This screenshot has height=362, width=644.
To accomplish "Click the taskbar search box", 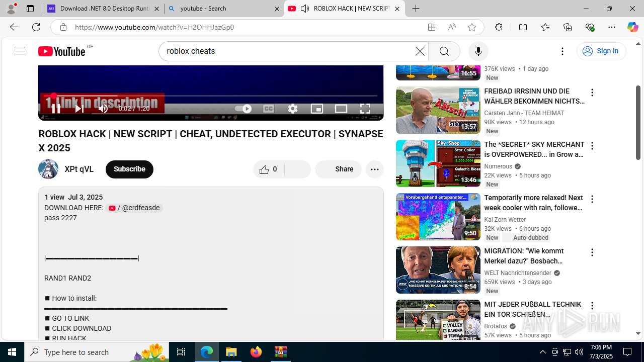I will click(x=97, y=352).
